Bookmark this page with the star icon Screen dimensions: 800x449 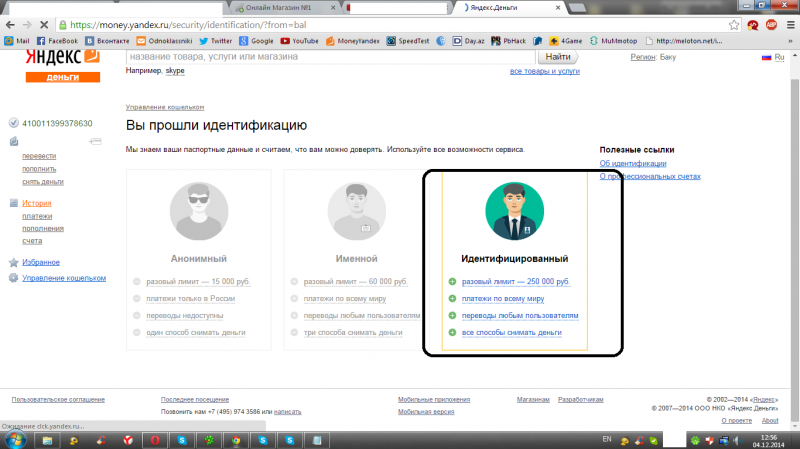[x=734, y=24]
